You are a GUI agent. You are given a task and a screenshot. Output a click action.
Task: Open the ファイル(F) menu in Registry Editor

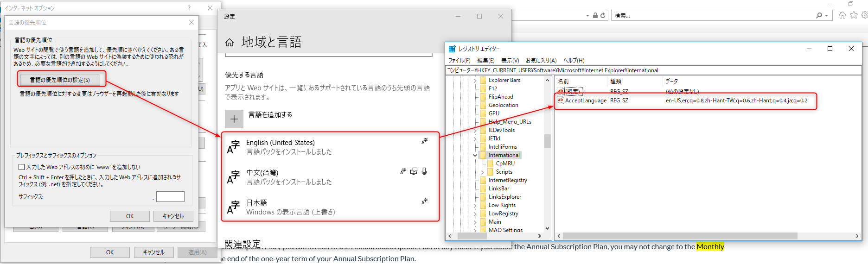pyautogui.click(x=459, y=61)
